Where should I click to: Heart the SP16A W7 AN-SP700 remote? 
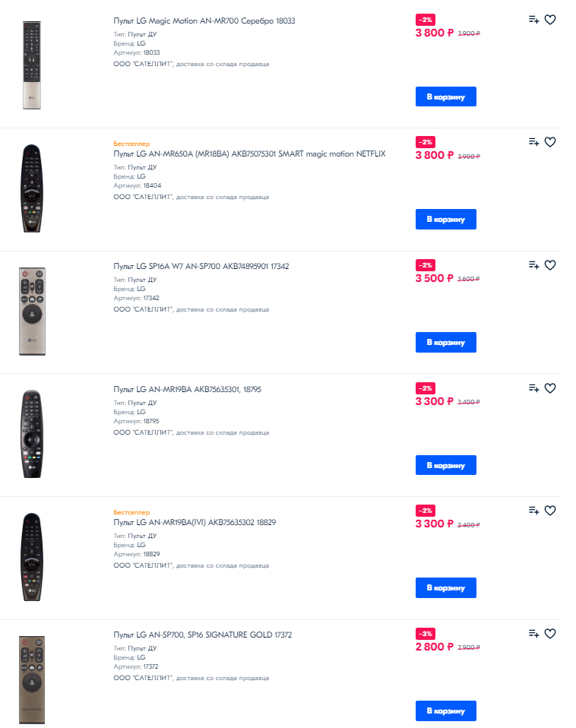550,264
